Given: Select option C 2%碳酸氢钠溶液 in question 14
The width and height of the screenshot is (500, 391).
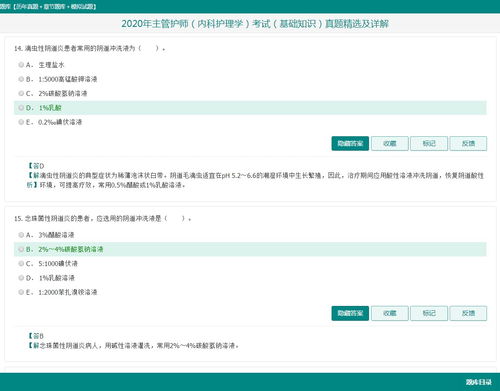Looking at the screenshot, I should coord(21,93).
